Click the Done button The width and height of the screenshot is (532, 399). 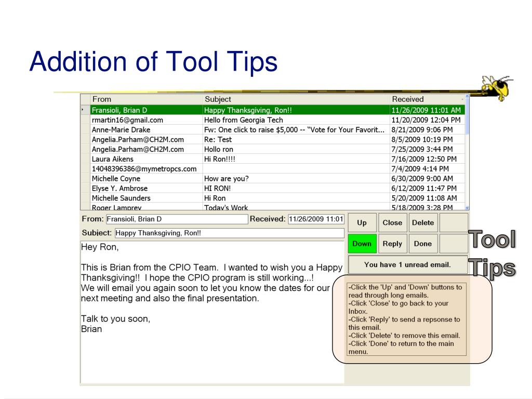click(x=423, y=244)
